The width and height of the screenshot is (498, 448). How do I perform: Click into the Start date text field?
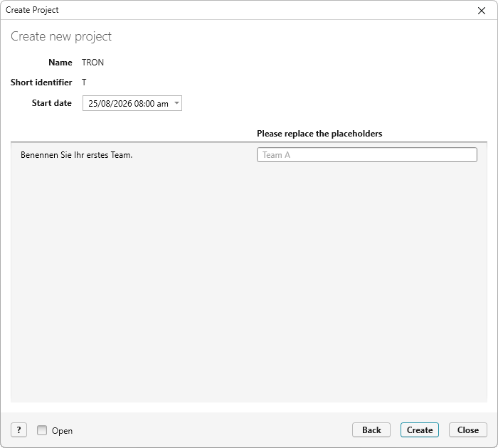128,104
